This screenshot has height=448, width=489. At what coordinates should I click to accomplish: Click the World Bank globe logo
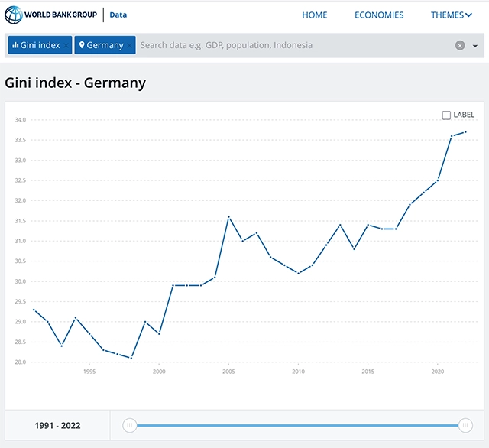14,15
